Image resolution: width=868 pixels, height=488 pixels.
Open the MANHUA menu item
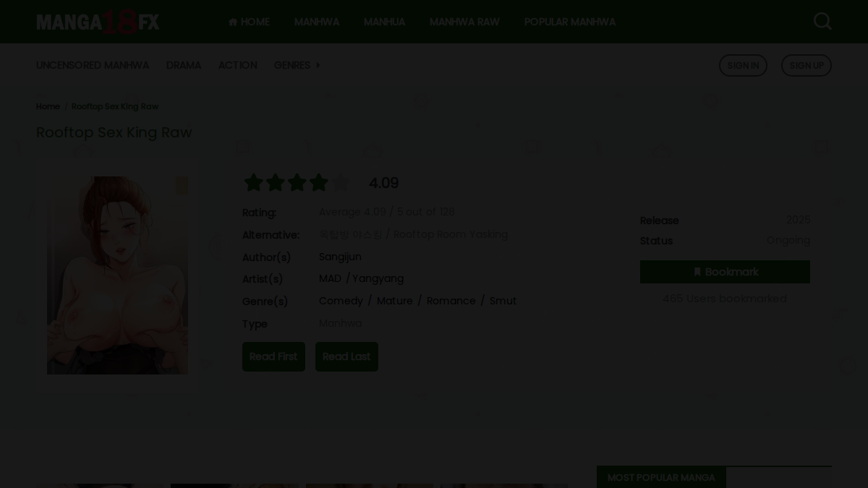pos(384,22)
